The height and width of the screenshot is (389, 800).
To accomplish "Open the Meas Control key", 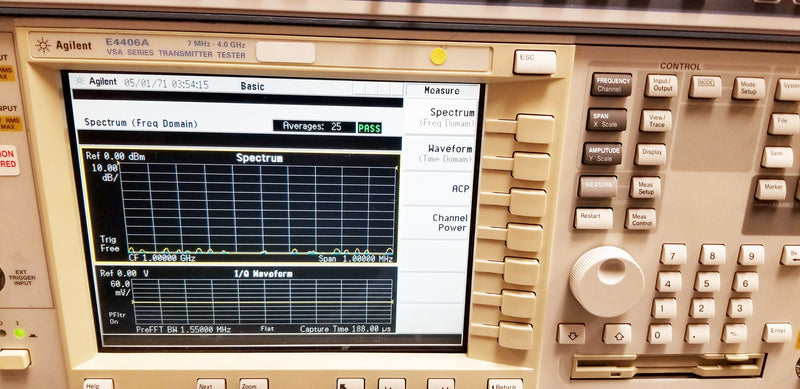I will point(640,219).
